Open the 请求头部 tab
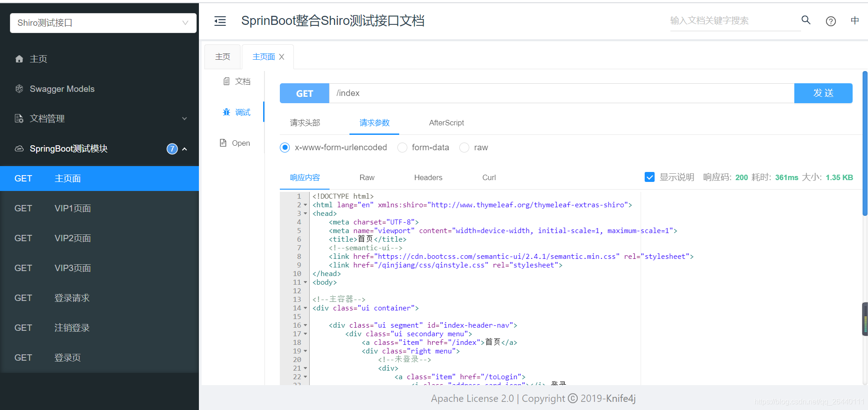Screen dimensions: 868x410 coord(305,123)
